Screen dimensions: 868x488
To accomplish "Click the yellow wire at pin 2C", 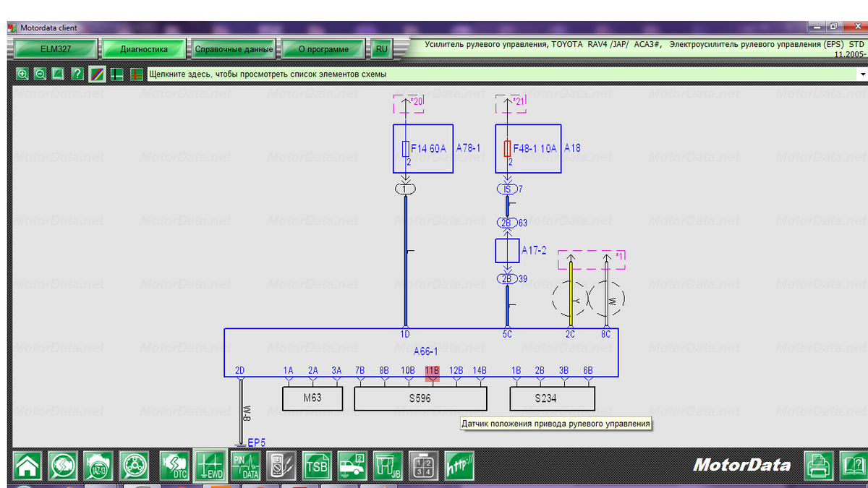I will (x=570, y=293).
